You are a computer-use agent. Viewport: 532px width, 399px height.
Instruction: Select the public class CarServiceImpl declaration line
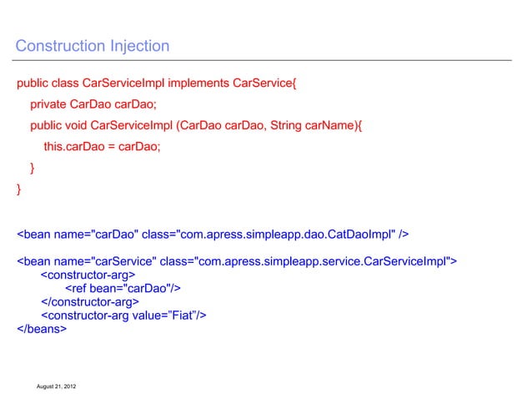click(157, 83)
